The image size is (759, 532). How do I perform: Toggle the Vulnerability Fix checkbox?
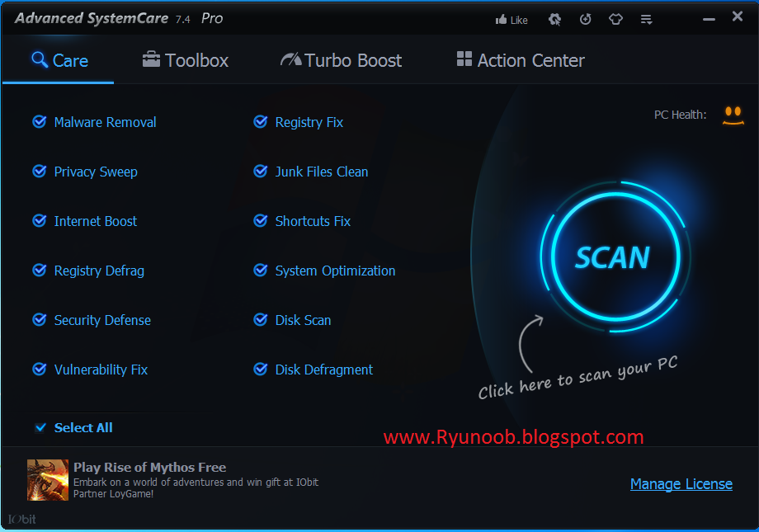(40, 369)
